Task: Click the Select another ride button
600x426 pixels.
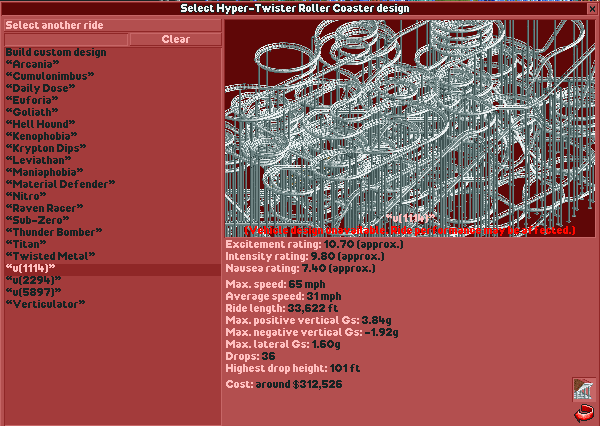Action: [x=112, y=25]
